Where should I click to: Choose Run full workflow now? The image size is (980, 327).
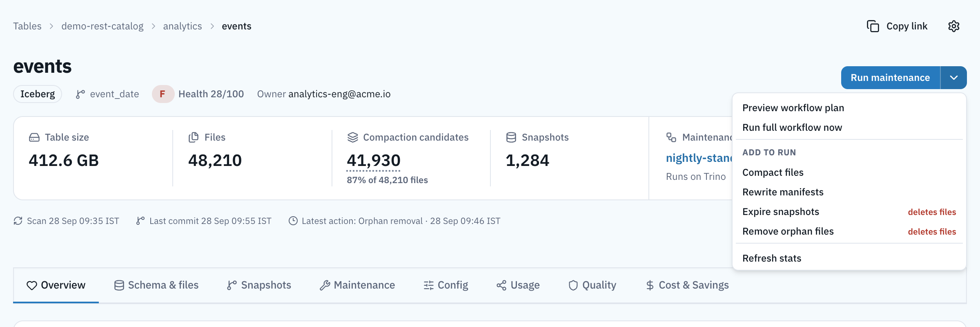click(849, 128)
